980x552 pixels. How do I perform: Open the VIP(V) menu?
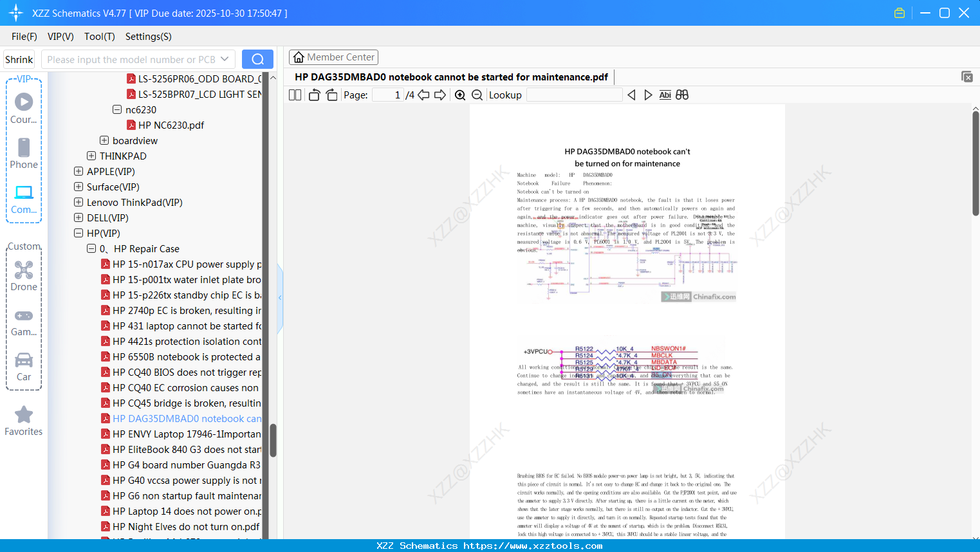coord(60,37)
